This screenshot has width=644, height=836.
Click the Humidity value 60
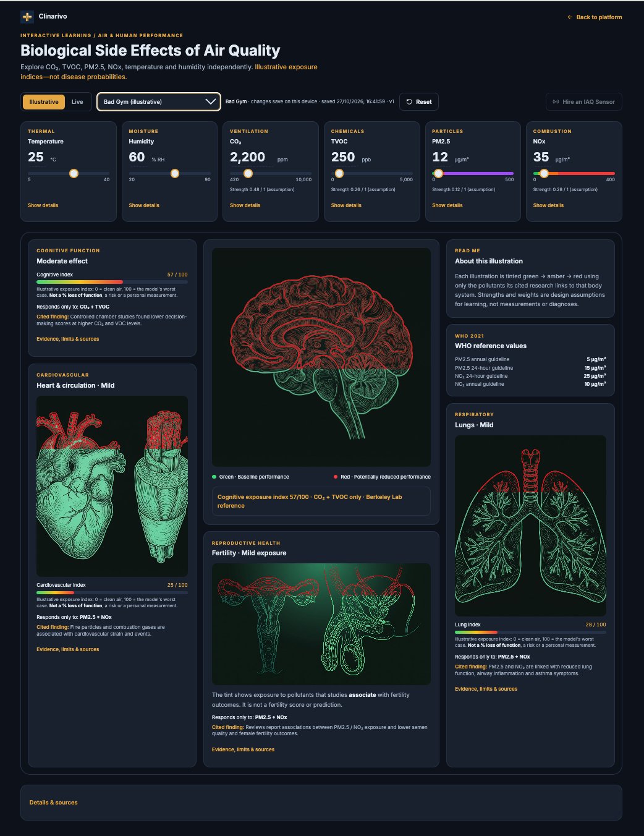tap(137, 157)
